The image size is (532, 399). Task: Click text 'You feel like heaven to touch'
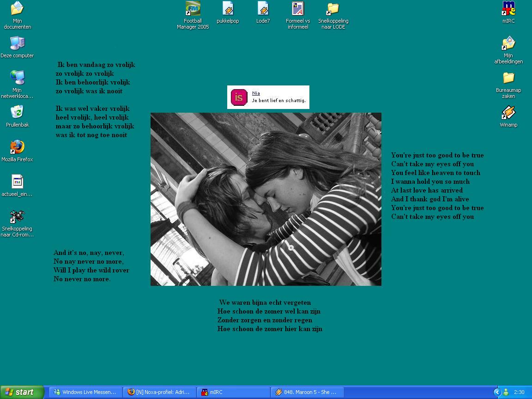click(435, 172)
